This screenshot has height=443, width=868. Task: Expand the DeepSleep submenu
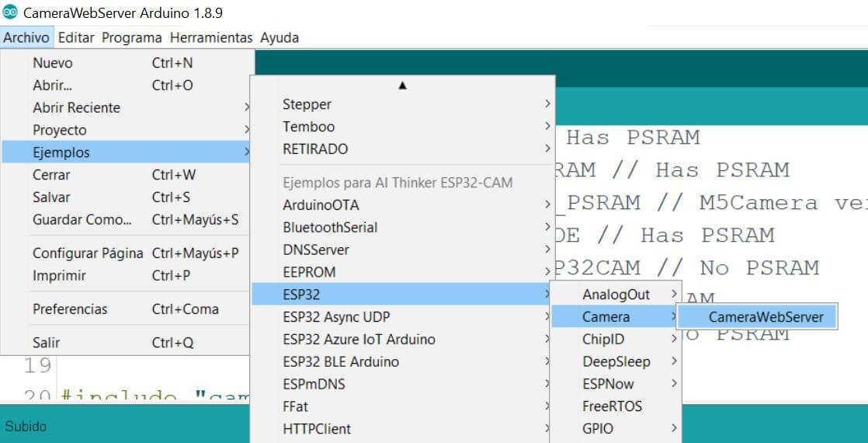(x=616, y=361)
